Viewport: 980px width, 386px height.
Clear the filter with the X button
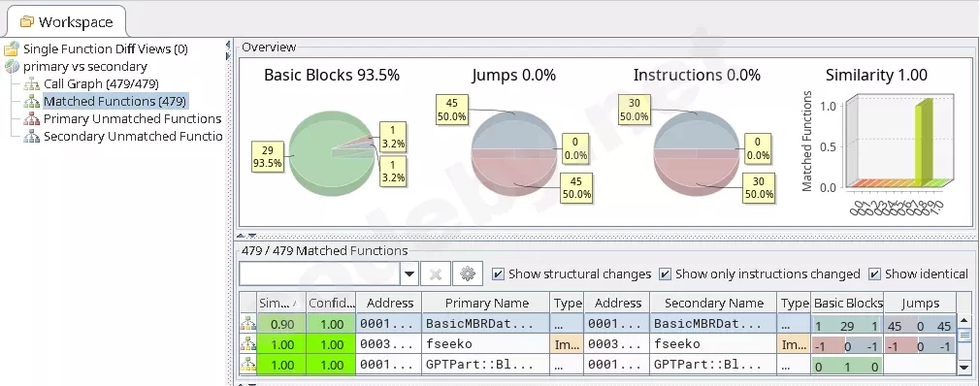(437, 273)
